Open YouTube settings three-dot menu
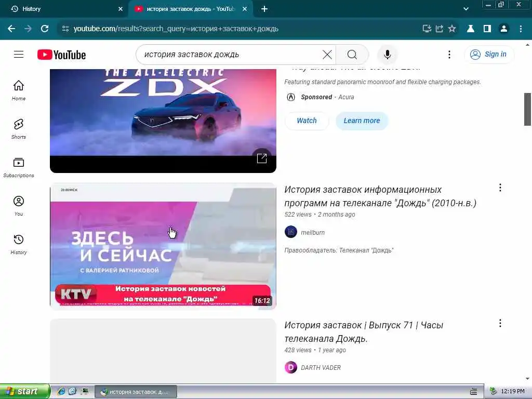 (x=449, y=55)
